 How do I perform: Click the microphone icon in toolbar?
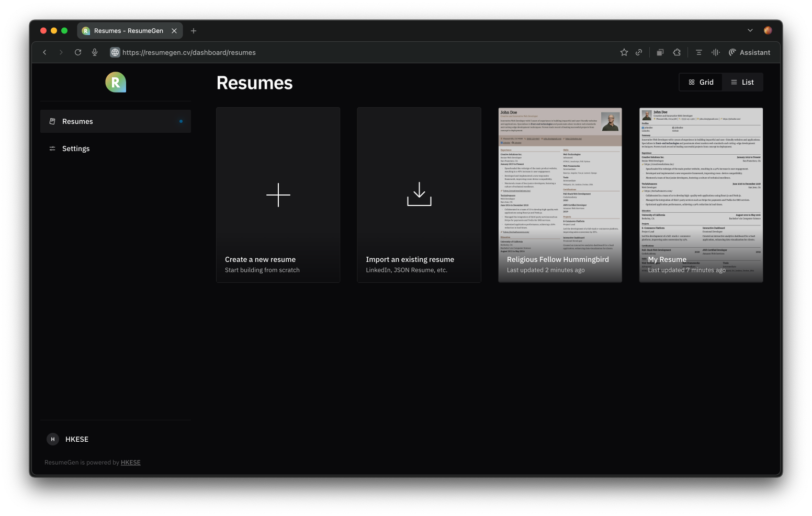coord(95,52)
